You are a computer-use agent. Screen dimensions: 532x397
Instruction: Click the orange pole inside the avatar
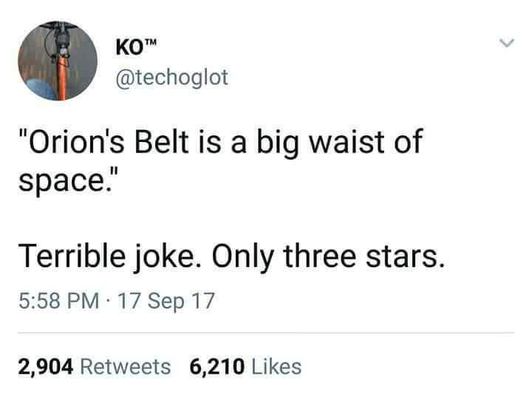(62, 78)
